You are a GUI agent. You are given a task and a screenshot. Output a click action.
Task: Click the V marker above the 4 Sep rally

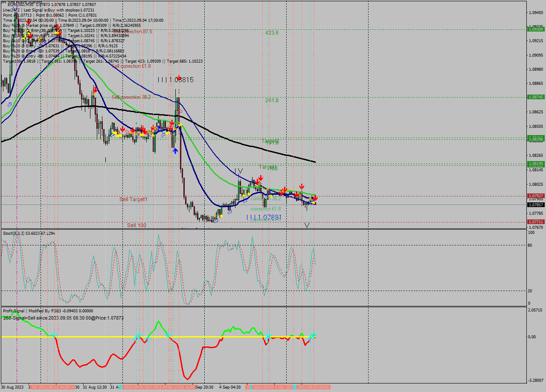click(240, 171)
